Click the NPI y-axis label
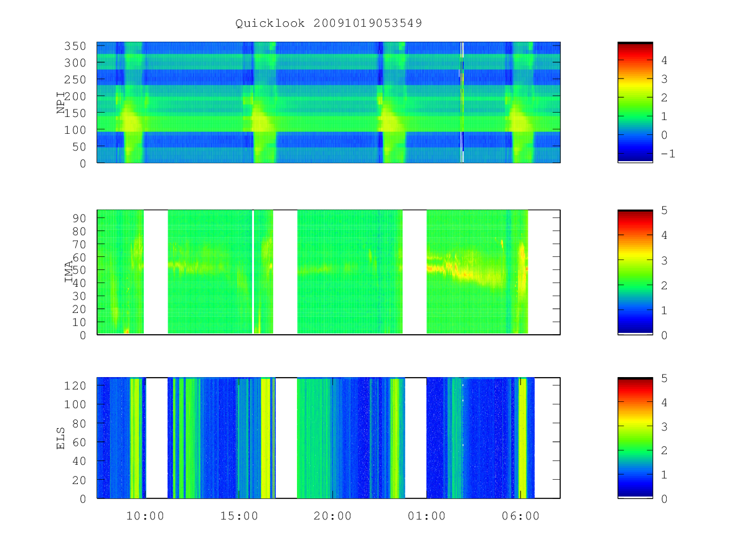 tap(61, 103)
